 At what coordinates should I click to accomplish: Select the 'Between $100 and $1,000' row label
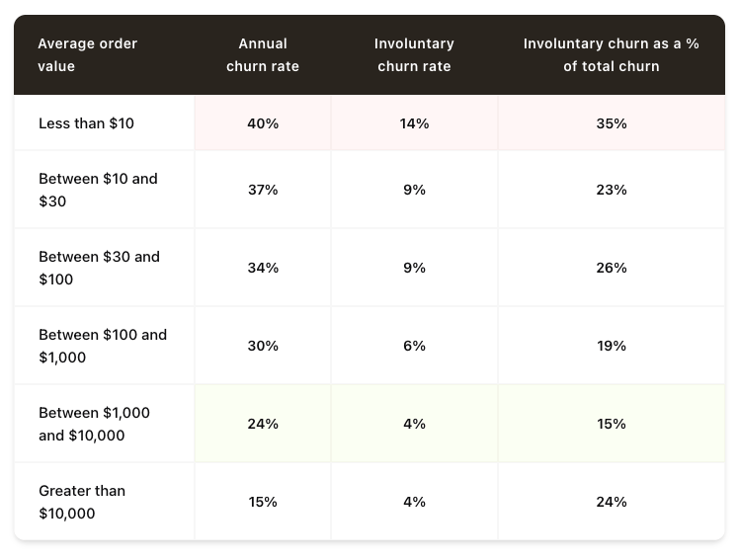(x=103, y=346)
